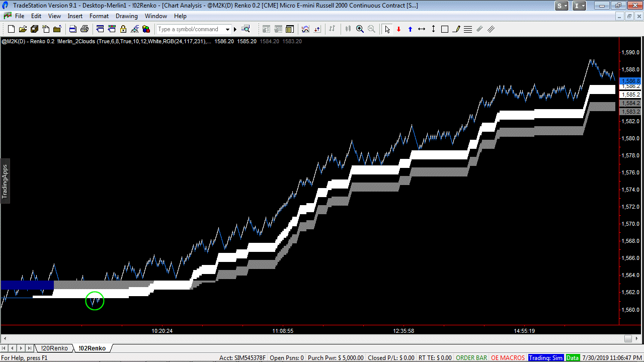Open the TradingApps side panel
Viewport: 644px width, 362px height.
pyautogui.click(x=5, y=181)
